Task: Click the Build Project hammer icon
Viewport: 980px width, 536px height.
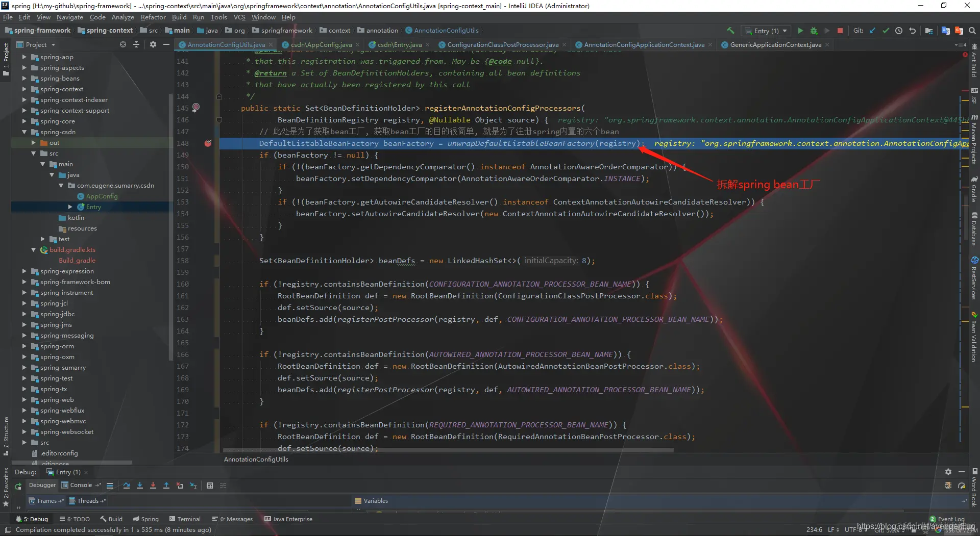Action: (730, 31)
